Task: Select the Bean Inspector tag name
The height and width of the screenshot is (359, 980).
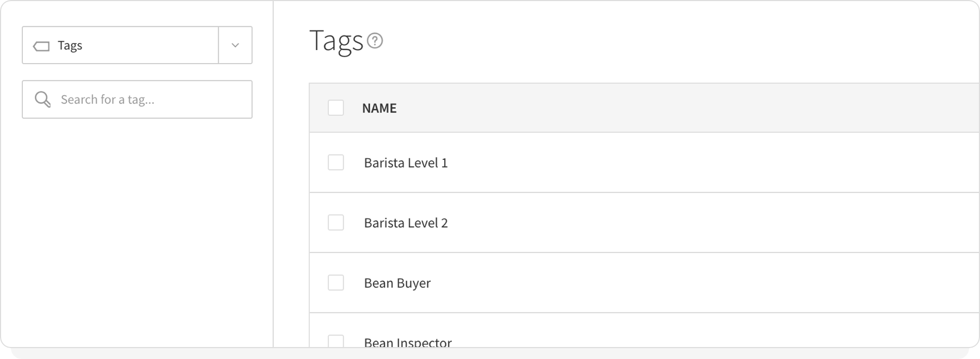Action: (x=407, y=342)
